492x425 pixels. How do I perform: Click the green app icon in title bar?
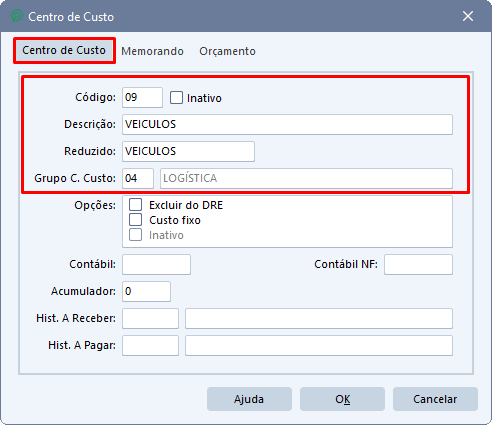[17, 16]
